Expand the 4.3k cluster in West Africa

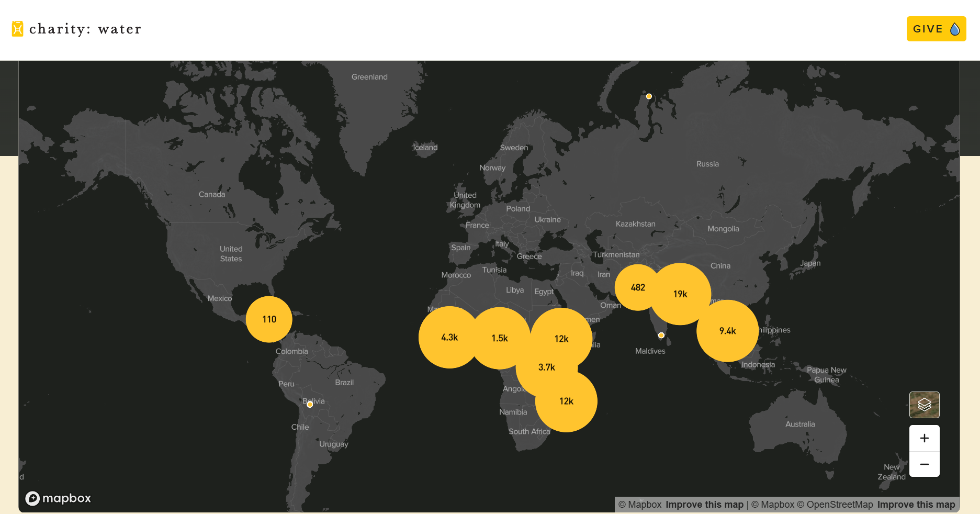(x=450, y=338)
